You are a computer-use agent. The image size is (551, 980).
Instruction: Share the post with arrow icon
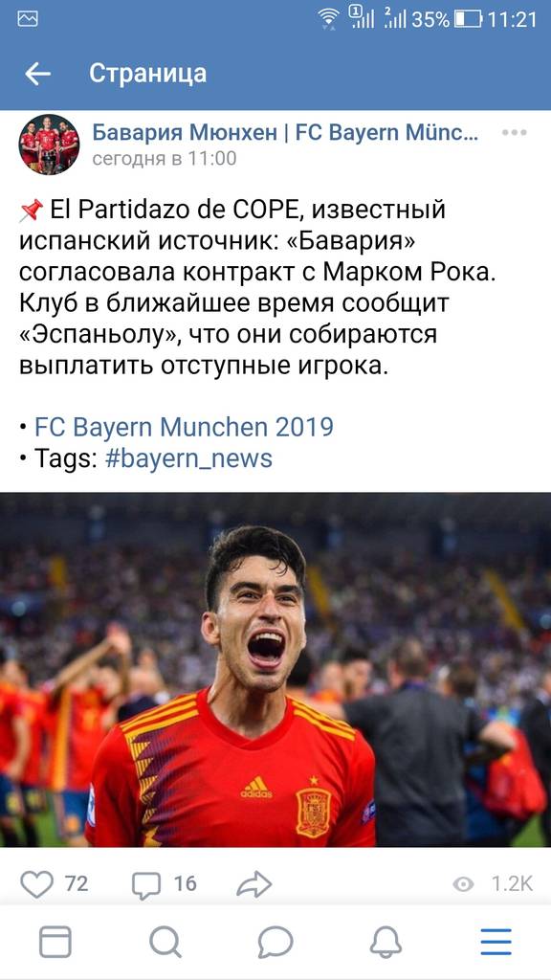(254, 883)
